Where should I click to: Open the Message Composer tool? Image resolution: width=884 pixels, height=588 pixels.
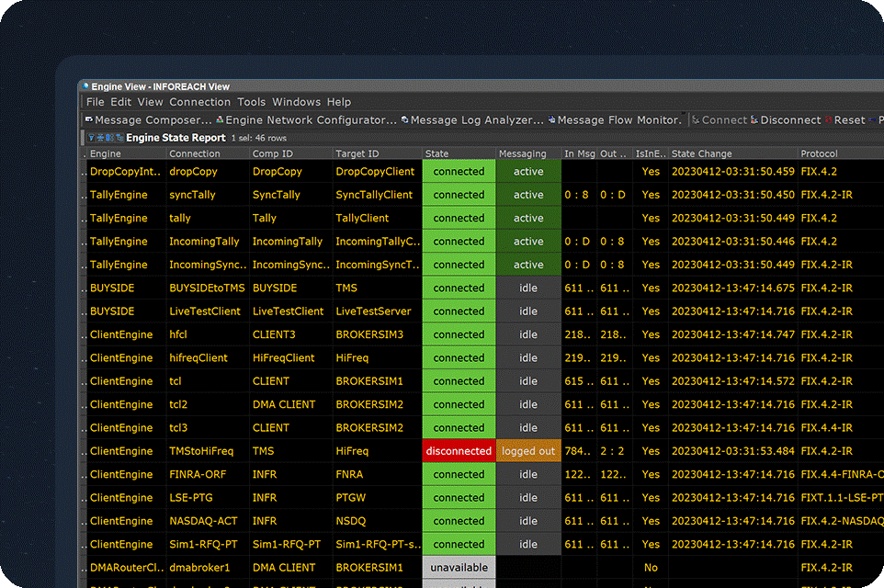(x=148, y=120)
